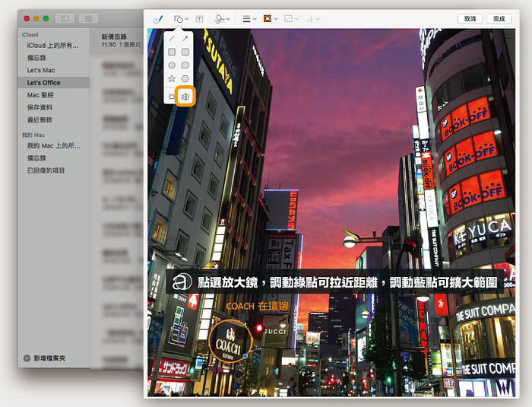Open the 我的 Mac 上的所 folder

click(x=54, y=146)
